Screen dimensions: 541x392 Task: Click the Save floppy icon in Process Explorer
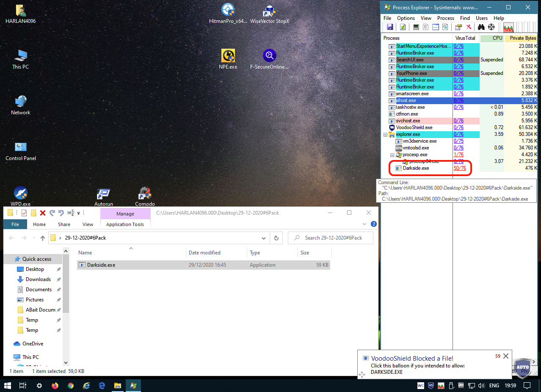(x=390, y=27)
